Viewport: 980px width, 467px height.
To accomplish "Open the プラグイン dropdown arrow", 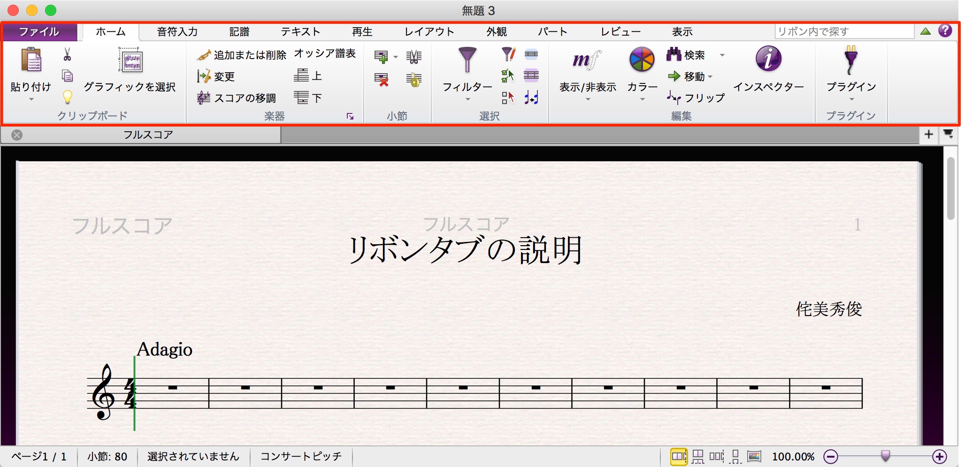I will (851, 99).
